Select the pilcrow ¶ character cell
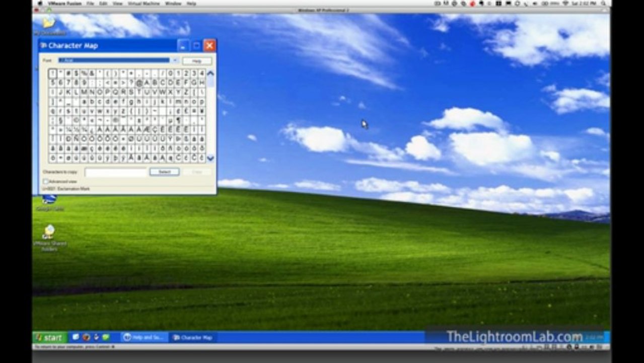 click(178, 120)
